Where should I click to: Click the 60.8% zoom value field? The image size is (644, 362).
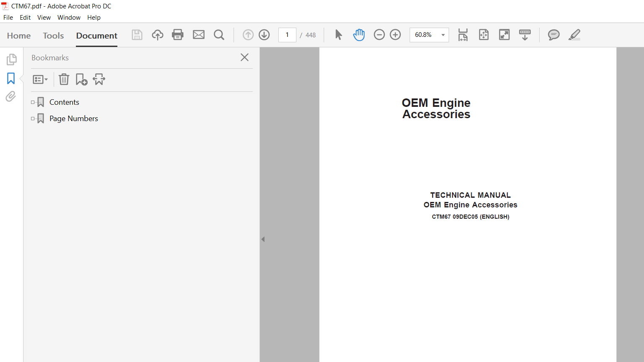423,35
